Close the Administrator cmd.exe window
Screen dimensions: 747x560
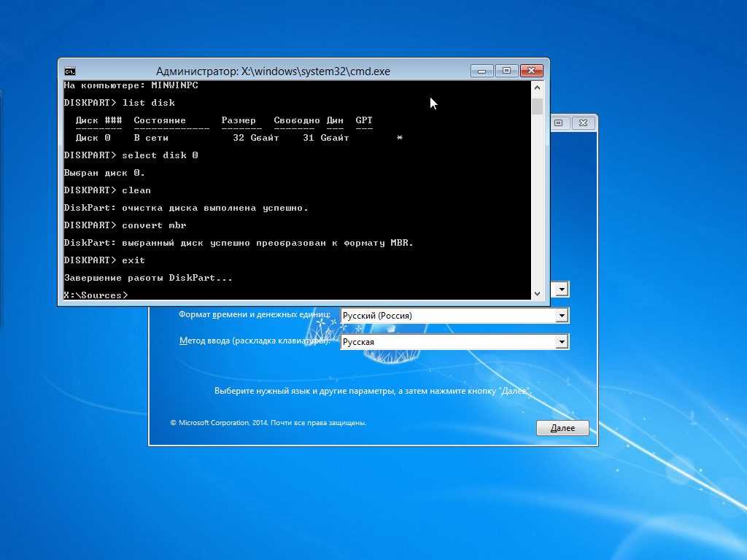pyautogui.click(x=532, y=71)
